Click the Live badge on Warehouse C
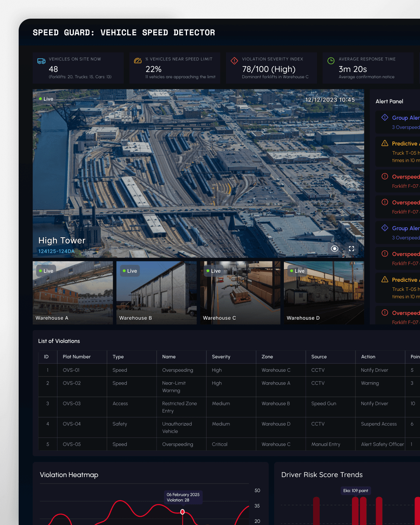Viewport: 420px width, 525px height. tap(213, 271)
